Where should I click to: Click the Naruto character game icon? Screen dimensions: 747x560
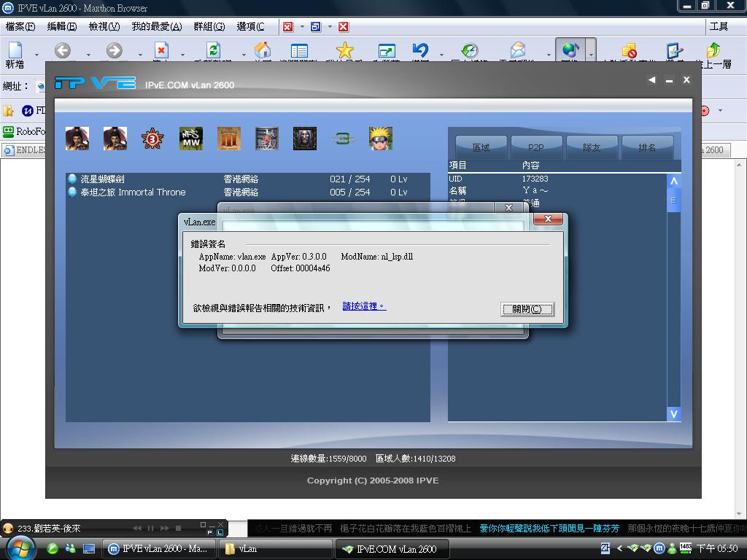381,139
